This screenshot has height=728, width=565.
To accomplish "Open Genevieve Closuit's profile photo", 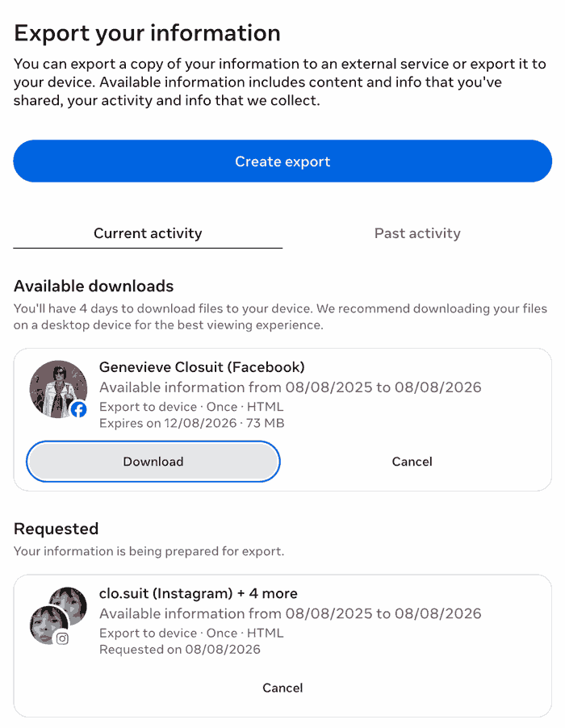I will [58, 389].
